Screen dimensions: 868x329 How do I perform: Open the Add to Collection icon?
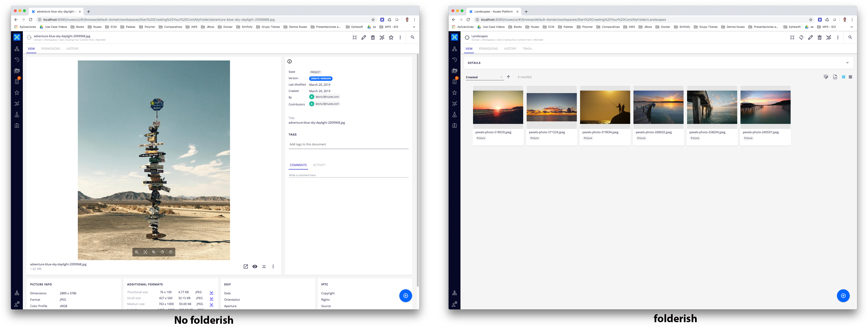(355, 37)
